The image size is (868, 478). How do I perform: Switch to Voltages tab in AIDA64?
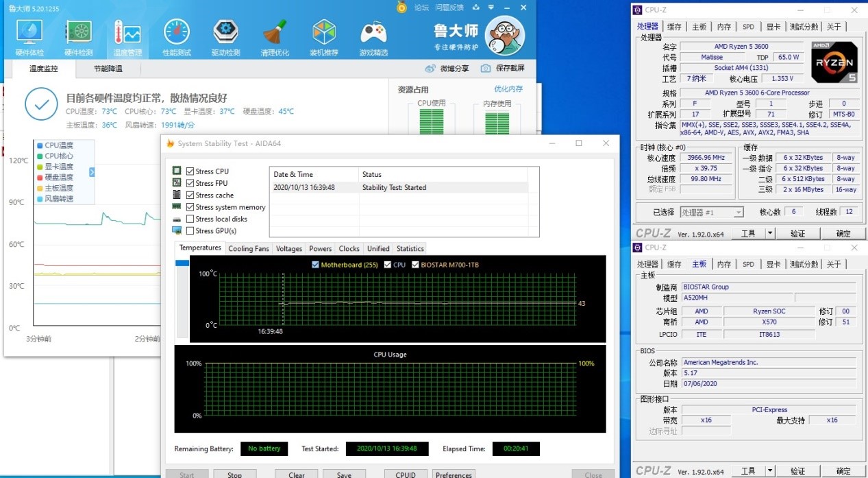[x=289, y=248]
